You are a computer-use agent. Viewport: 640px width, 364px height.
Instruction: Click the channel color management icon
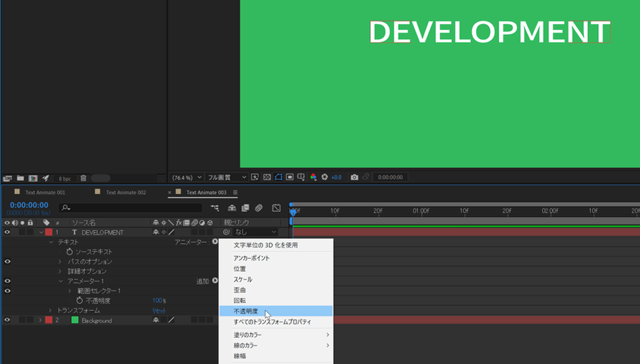[x=313, y=177]
